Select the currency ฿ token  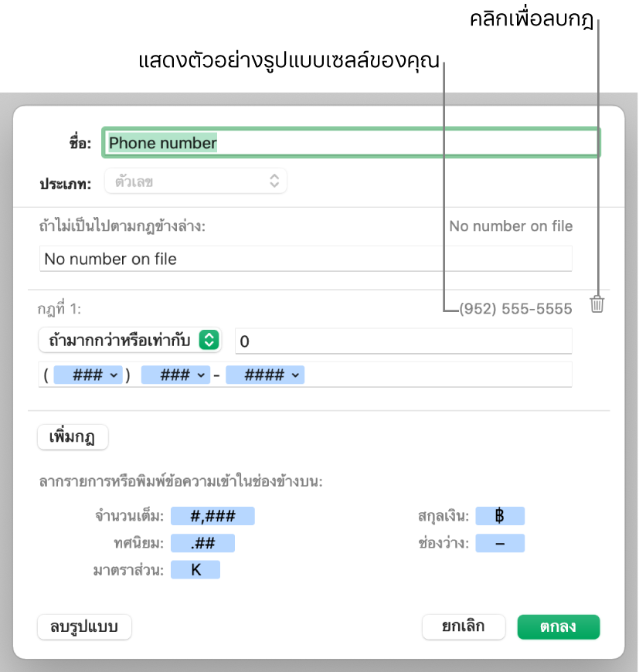500,517
